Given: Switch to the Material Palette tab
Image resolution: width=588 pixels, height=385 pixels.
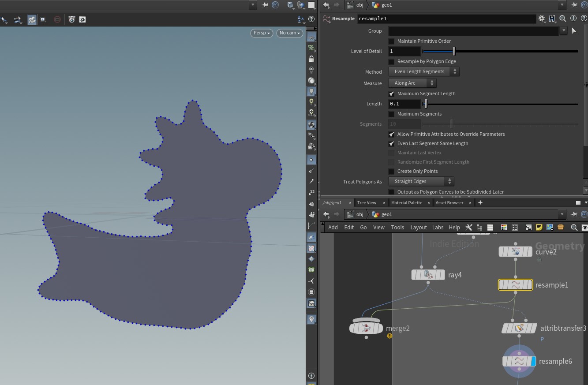Looking at the screenshot, I should point(406,203).
